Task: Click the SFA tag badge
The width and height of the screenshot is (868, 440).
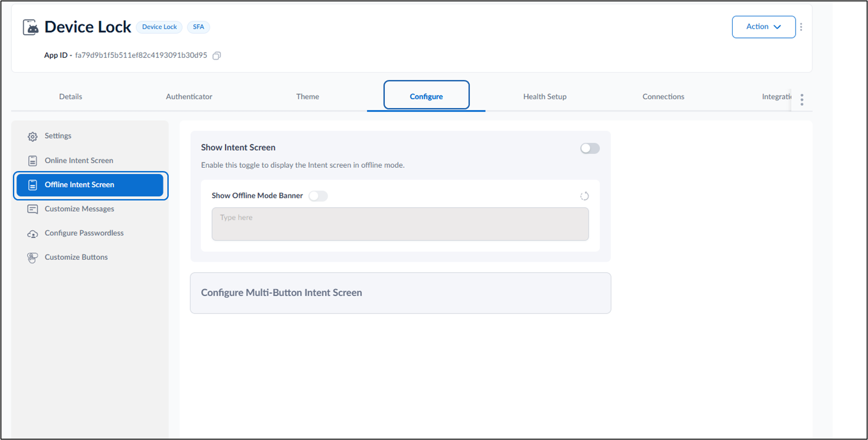Action: [198, 27]
